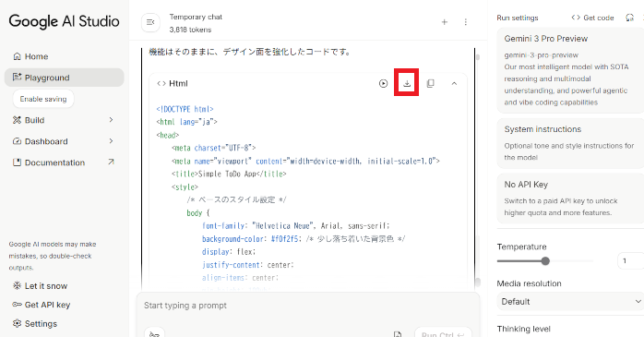
Task: Click the code brackets icon beside Html
Action: coord(161,83)
